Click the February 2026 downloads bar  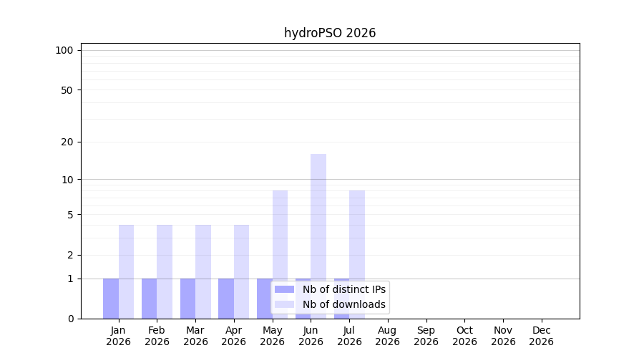coord(165,271)
